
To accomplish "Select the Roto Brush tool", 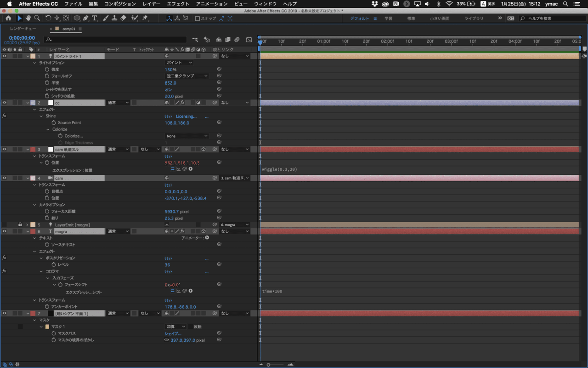I will (135, 18).
